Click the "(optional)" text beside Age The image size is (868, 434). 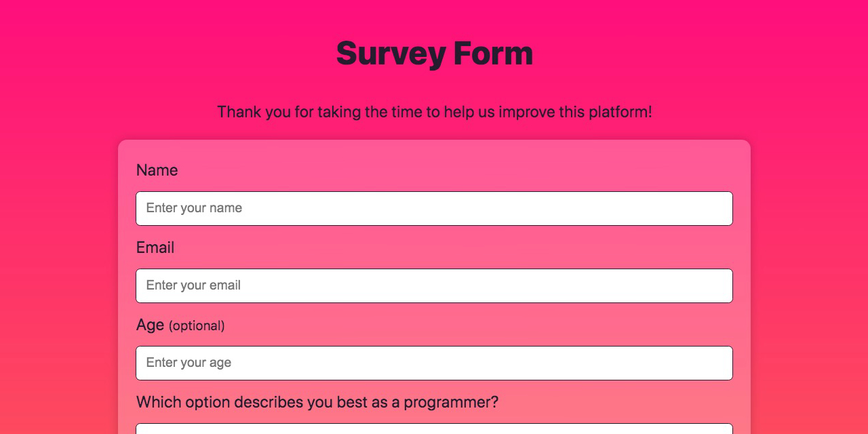[197, 325]
